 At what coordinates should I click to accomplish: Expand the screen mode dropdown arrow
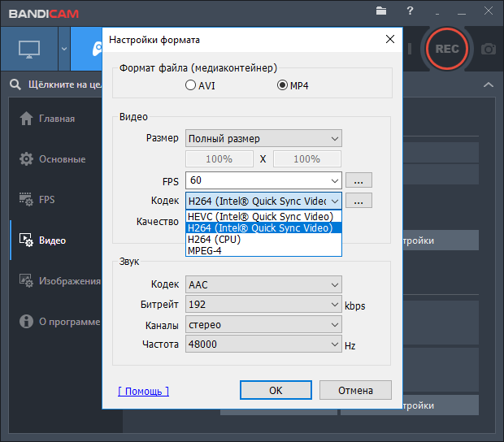64,49
